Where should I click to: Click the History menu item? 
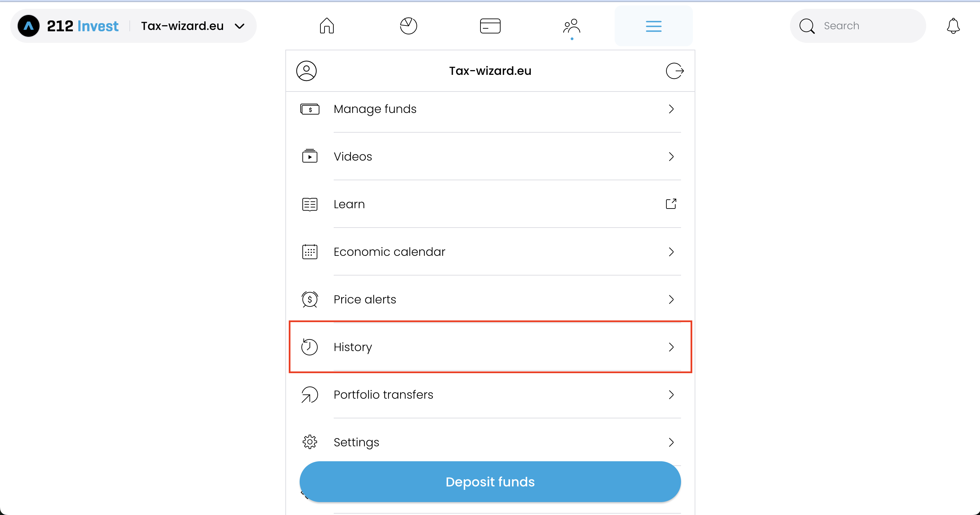tap(490, 347)
